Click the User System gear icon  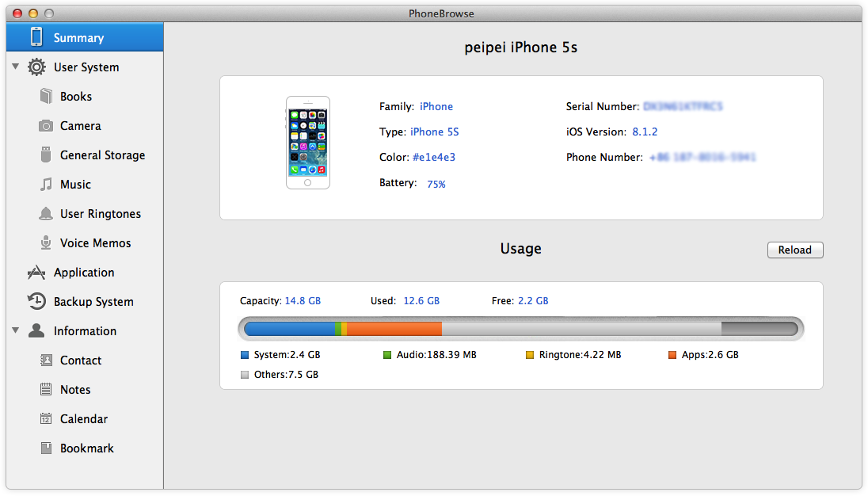click(36, 67)
